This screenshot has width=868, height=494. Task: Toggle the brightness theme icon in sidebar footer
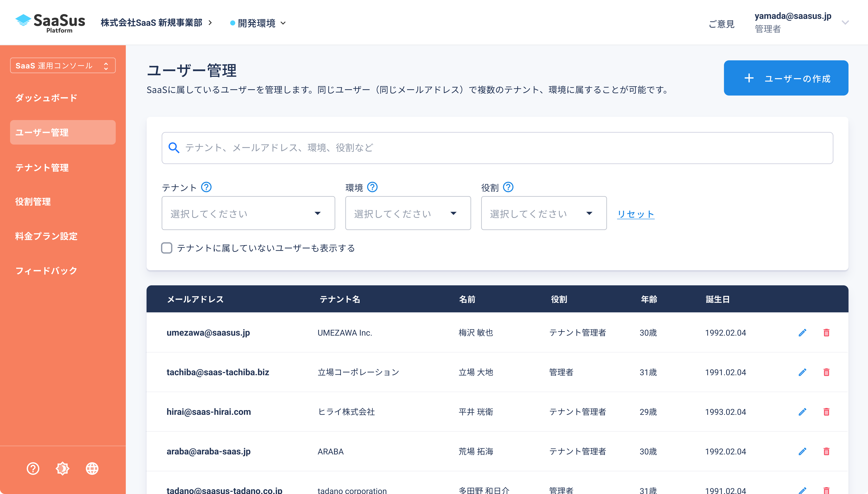pyautogui.click(x=62, y=469)
